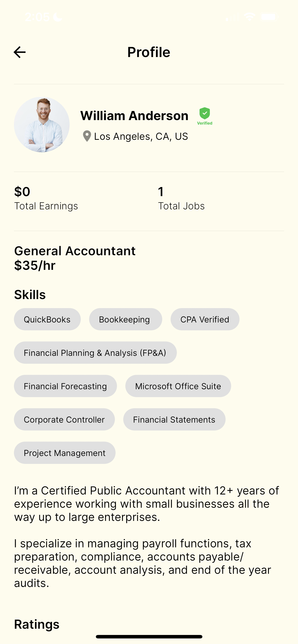Select the Project Management skill chip
298x644 pixels.
click(x=65, y=453)
